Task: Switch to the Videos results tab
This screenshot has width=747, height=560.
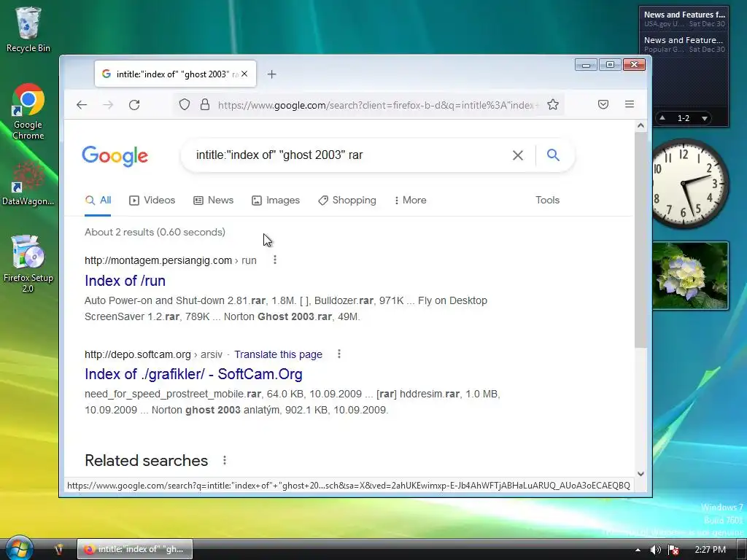Action: [152, 201]
